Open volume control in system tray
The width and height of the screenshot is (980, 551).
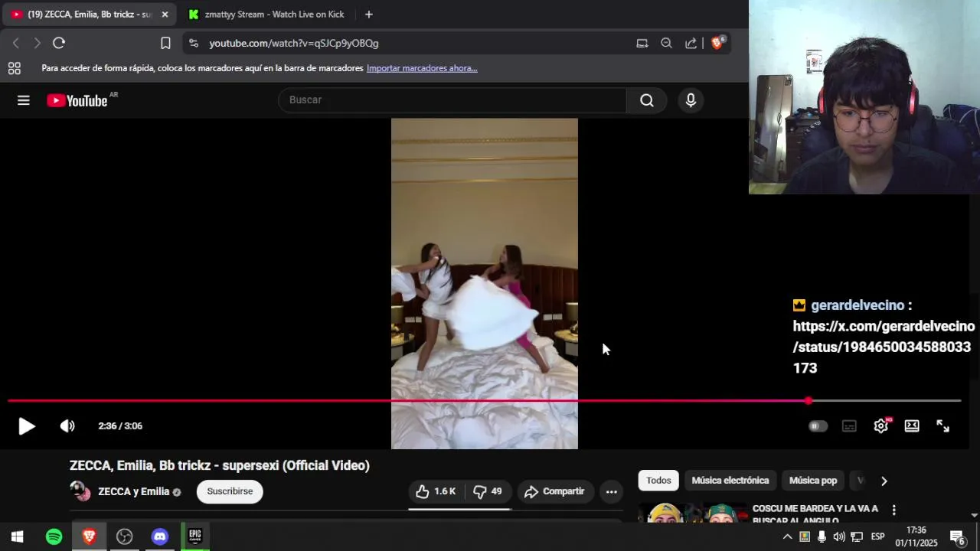(839, 536)
